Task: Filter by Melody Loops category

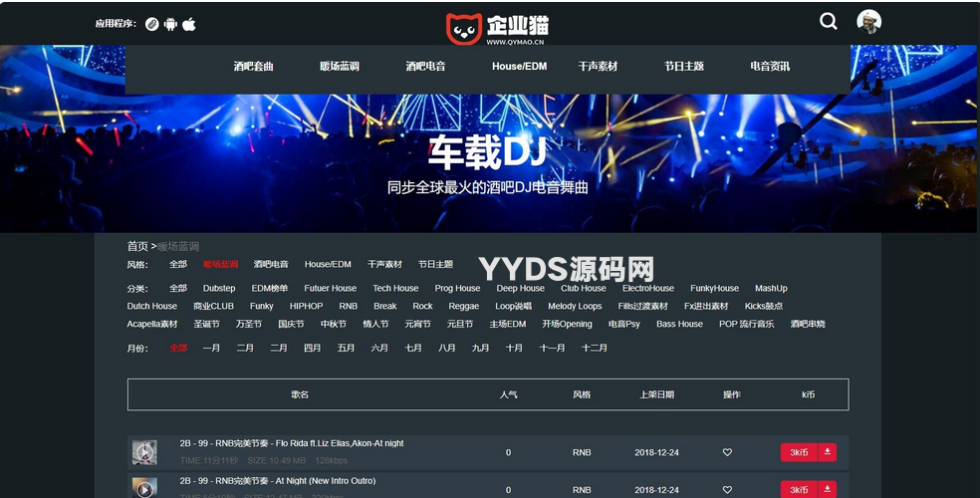Action: (575, 306)
